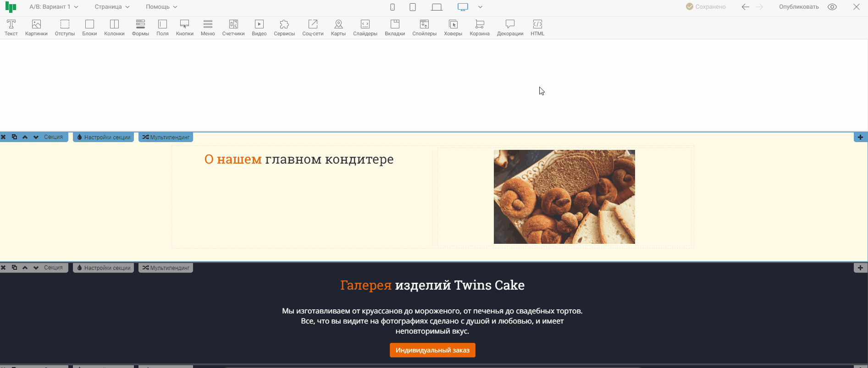Add a Видео element
Screen dimensions: 868x368
click(259, 27)
